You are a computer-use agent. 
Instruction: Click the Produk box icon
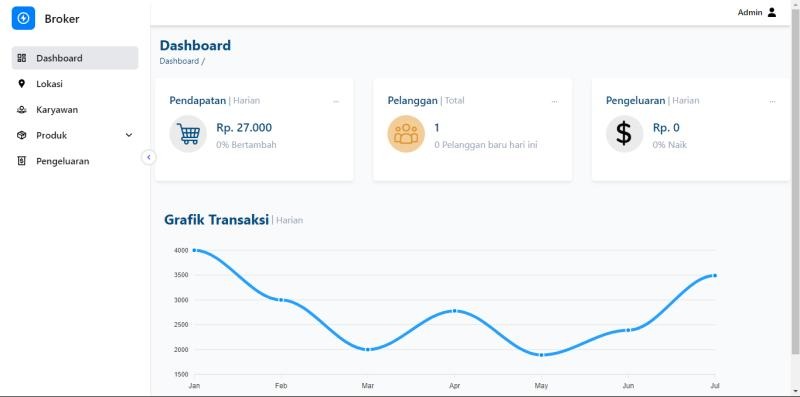click(x=21, y=135)
